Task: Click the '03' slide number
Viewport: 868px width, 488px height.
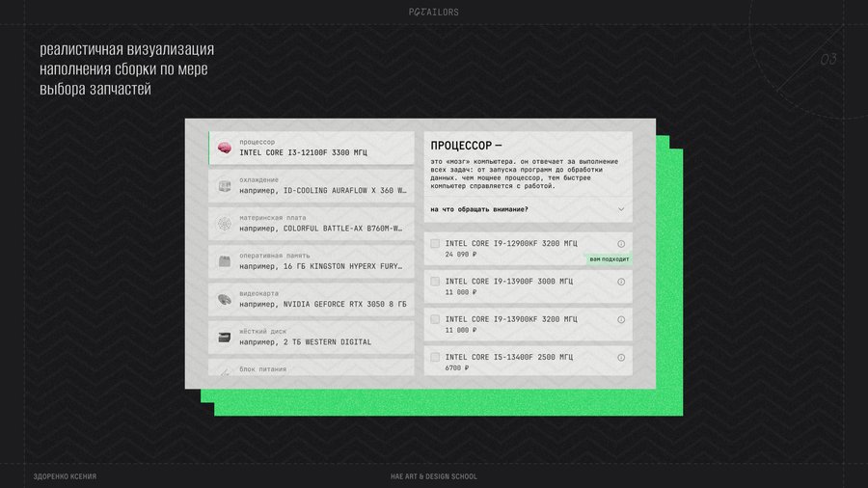Action: tap(828, 59)
